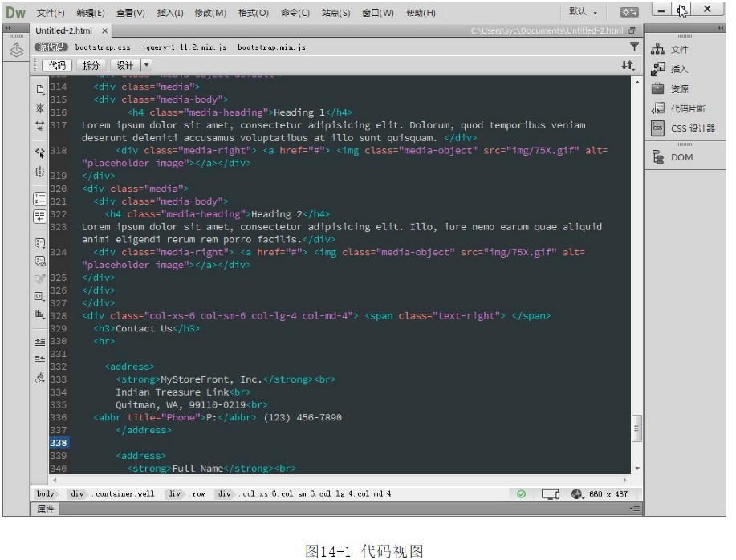Select the Untitled-2.html document tab
Screen dimensions: 736x560
pyautogui.click(x=64, y=30)
